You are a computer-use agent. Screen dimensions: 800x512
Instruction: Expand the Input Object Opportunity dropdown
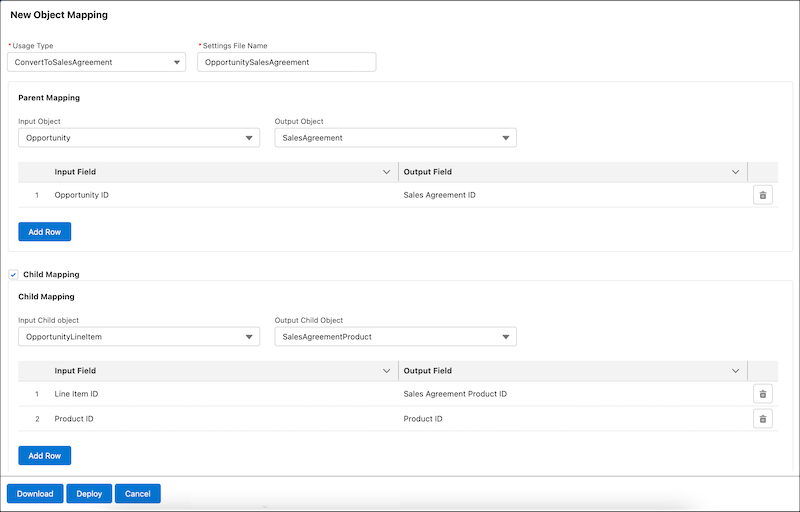pos(139,138)
